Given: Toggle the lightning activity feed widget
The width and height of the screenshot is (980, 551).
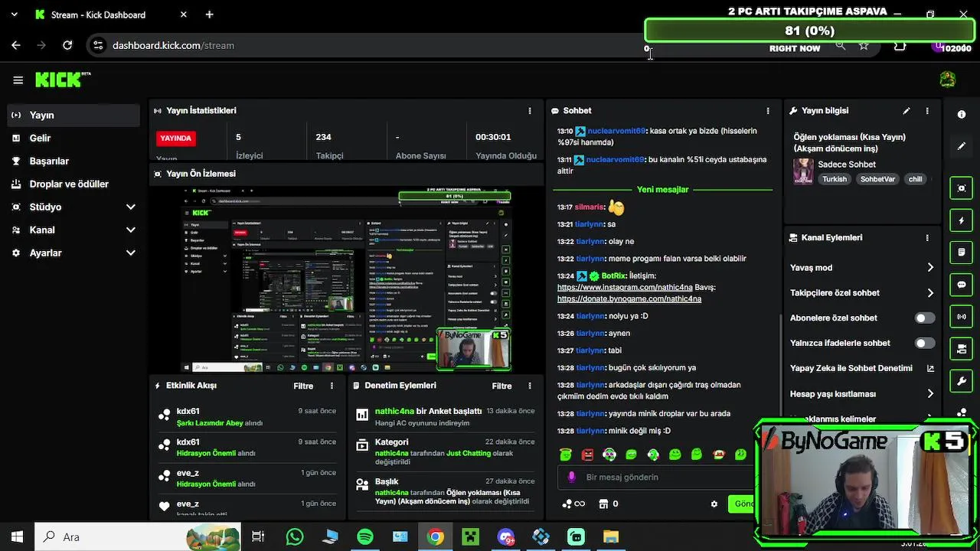Looking at the screenshot, I should pyautogui.click(x=962, y=220).
